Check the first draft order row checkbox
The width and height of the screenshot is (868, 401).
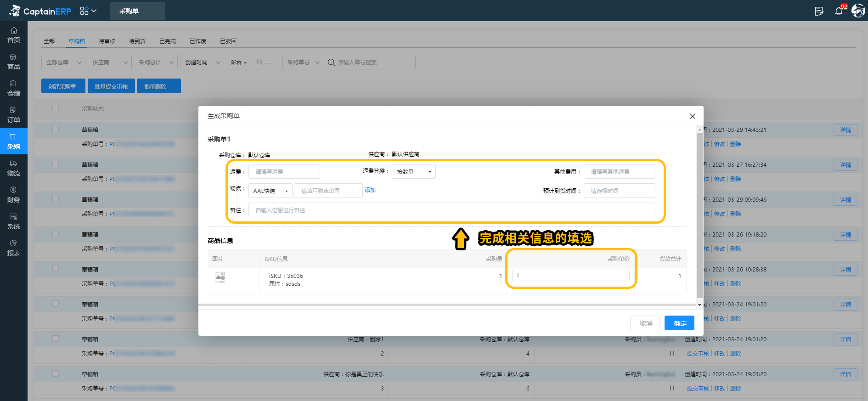click(56, 129)
